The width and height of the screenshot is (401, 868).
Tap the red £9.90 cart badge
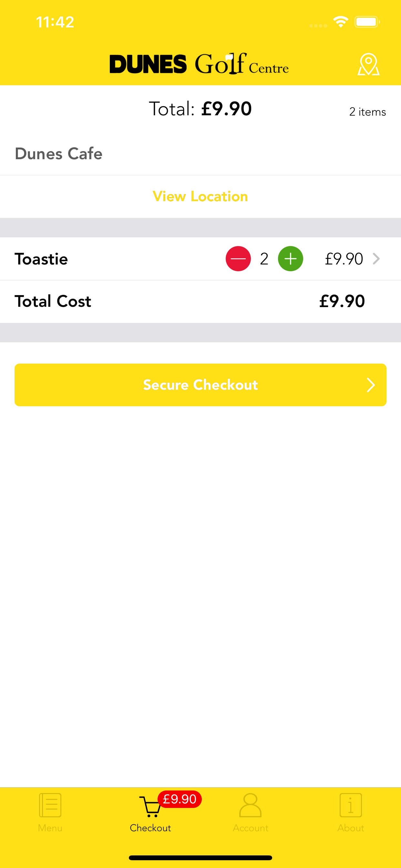(180, 799)
